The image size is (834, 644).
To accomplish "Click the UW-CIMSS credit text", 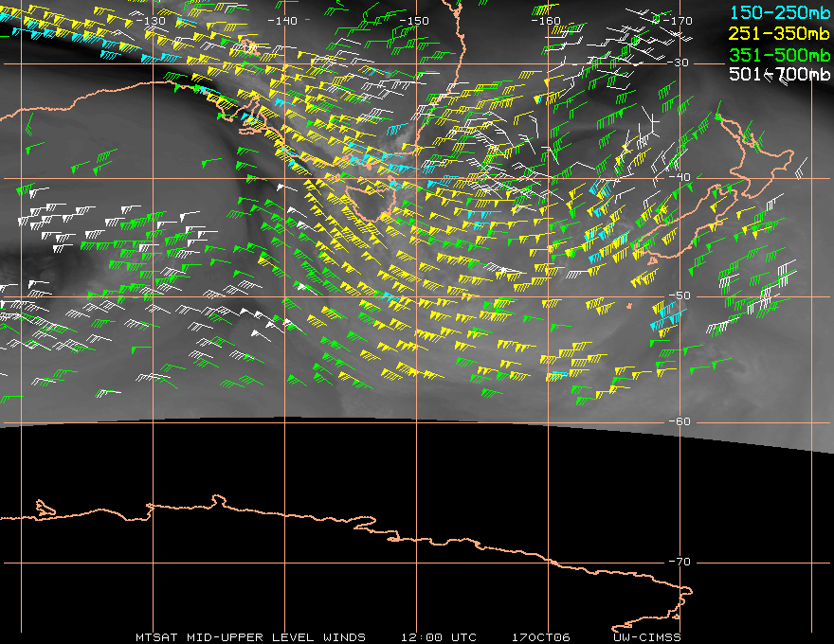I will pos(647,637).
